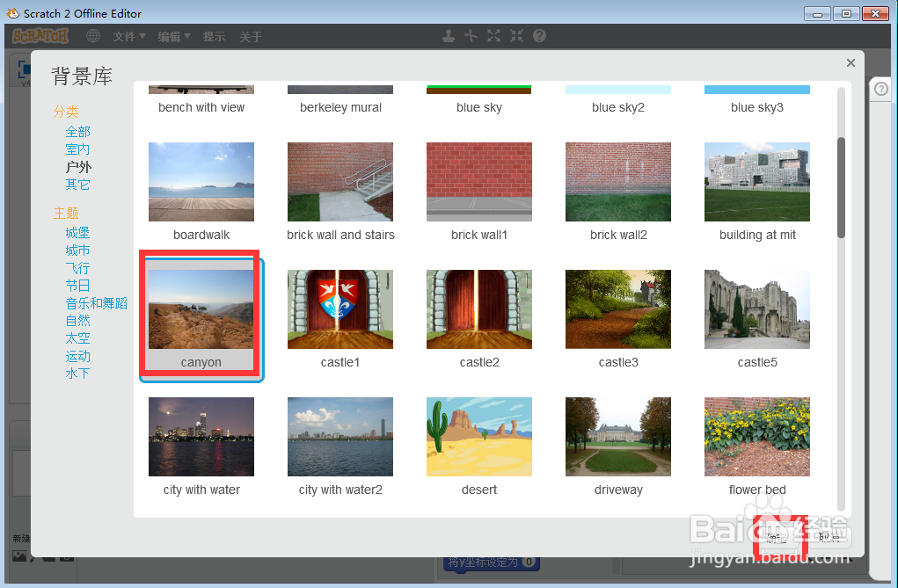
Task: Choose the 节日 theme
Action: 78,286
